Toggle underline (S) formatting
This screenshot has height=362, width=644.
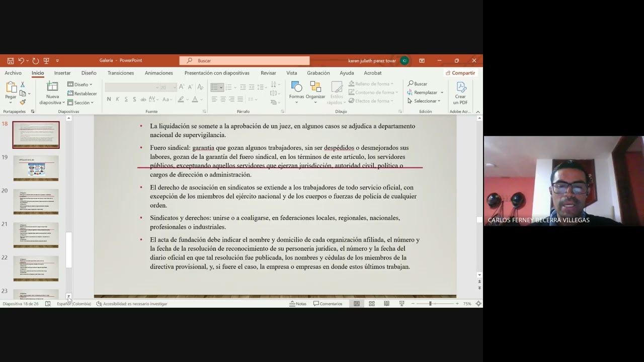[x=126, y=100]
